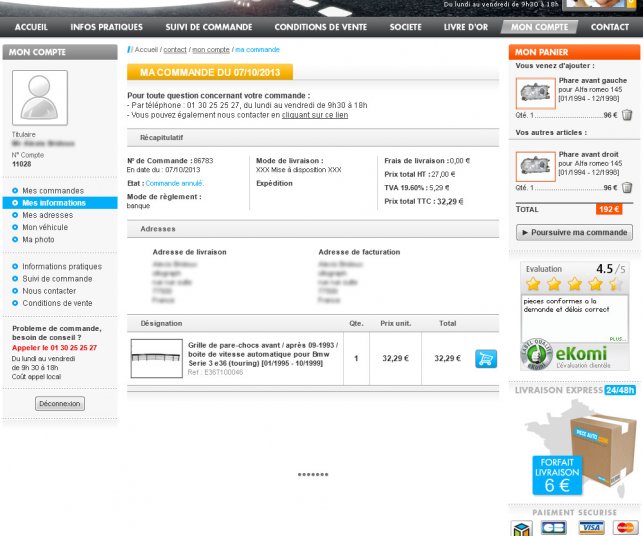Screen dimensions: 643x536
Task: Select Mes informations in the sidebar
Action: (60, 203)
